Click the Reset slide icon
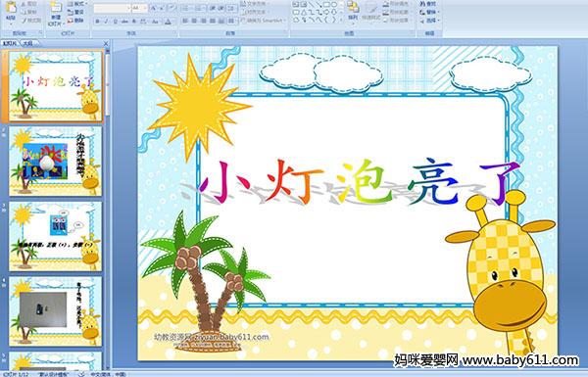 (71, 12)
